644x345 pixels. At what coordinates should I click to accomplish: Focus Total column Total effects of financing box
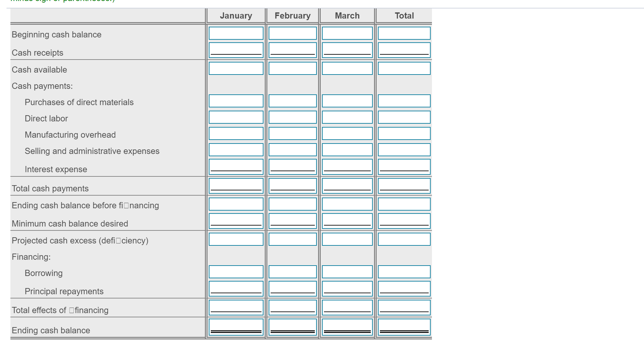404,308
